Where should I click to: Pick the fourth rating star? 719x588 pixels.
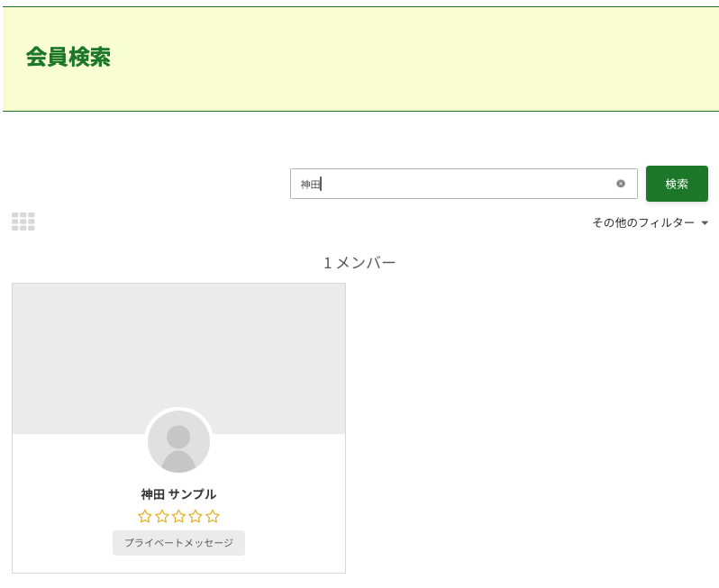pos(196,516)
